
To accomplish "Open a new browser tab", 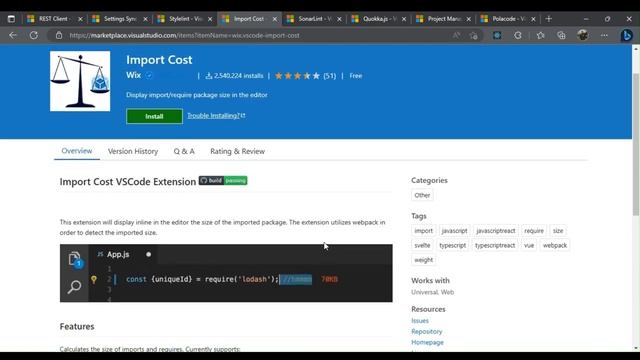I will click(549, 19).
